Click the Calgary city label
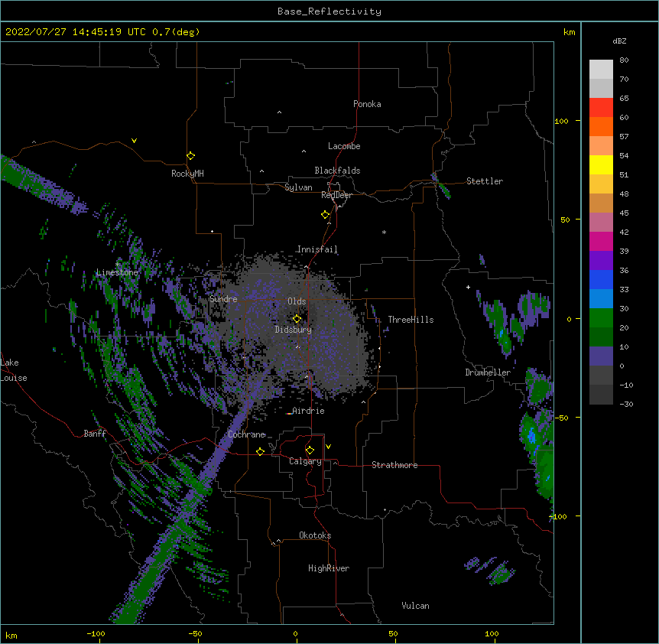The width and height of the screenshot is (659, 644). tap(305, 461)
